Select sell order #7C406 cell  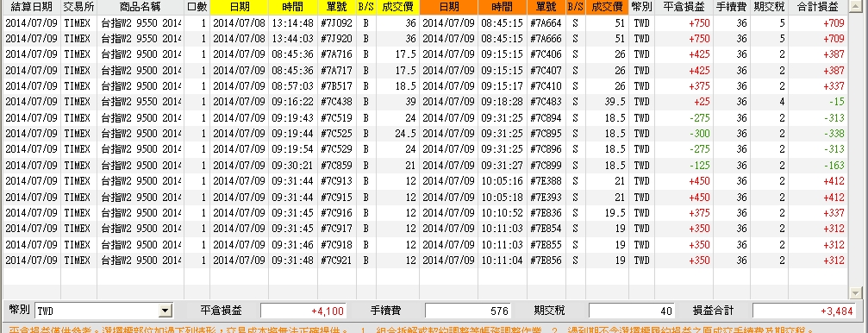click(x=546, y=54)
